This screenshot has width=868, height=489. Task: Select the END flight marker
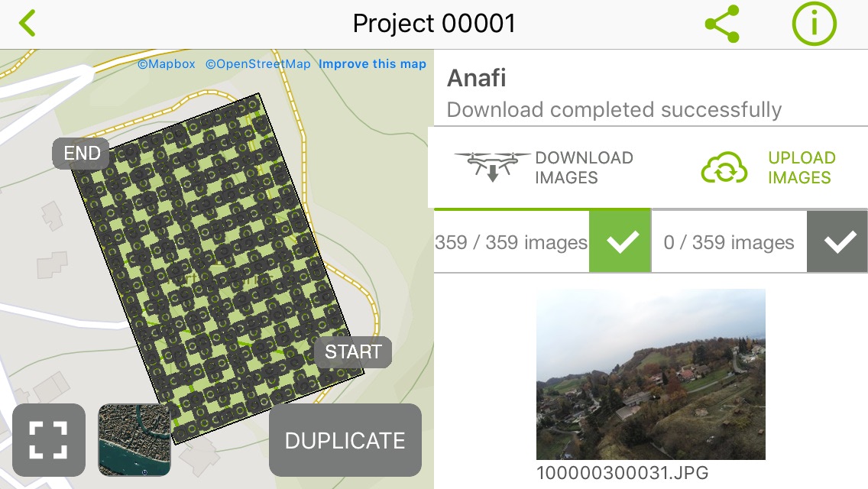(80, 153)
